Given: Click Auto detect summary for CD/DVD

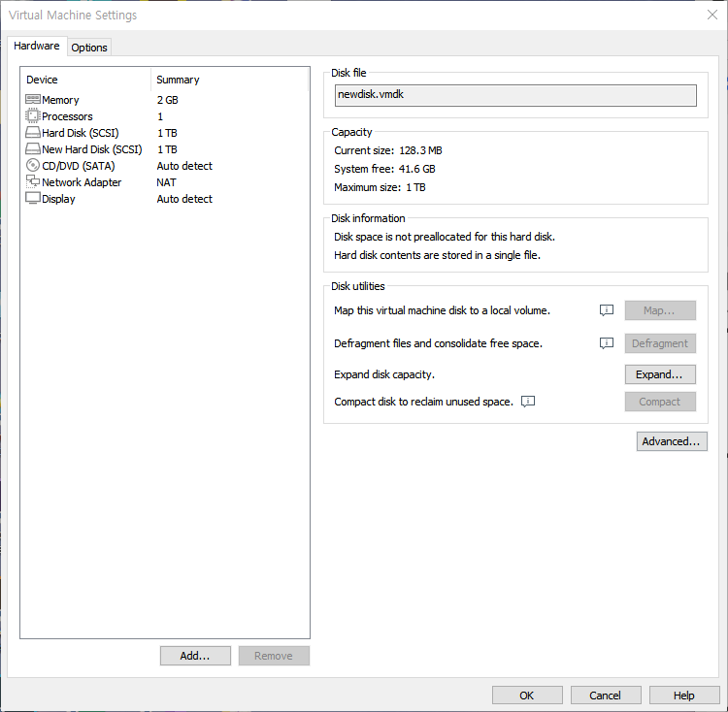Looking at the screenshot, I should [184, 166].
